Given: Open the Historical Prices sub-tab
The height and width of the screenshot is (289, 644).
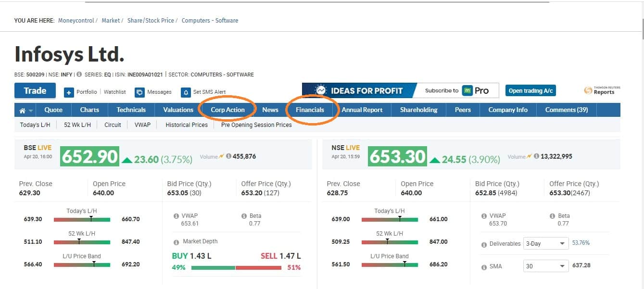Looking at the screenshot, I should click(x=187, y=125).
